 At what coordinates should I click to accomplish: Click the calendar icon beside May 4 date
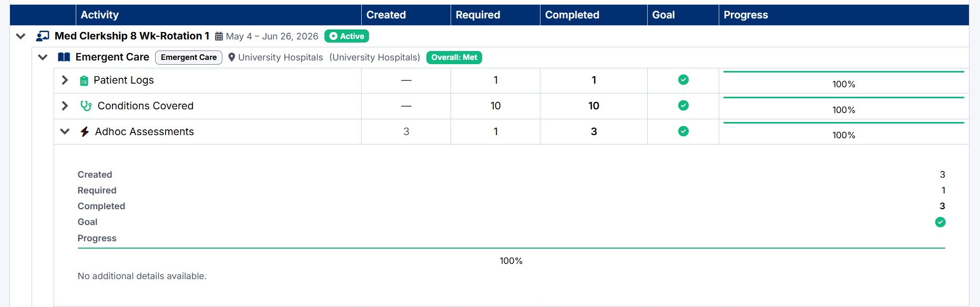click(219, 37)
